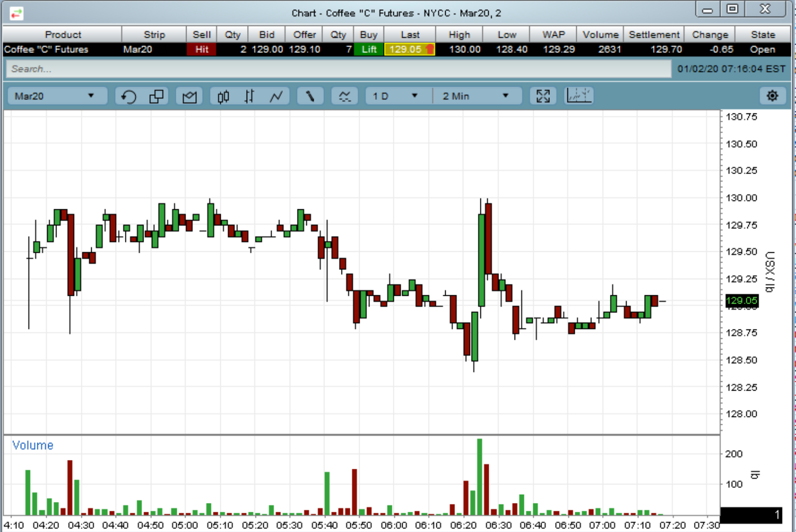Click the fullscreen expand icon
The image size is (796, 532).
[543, 96]
